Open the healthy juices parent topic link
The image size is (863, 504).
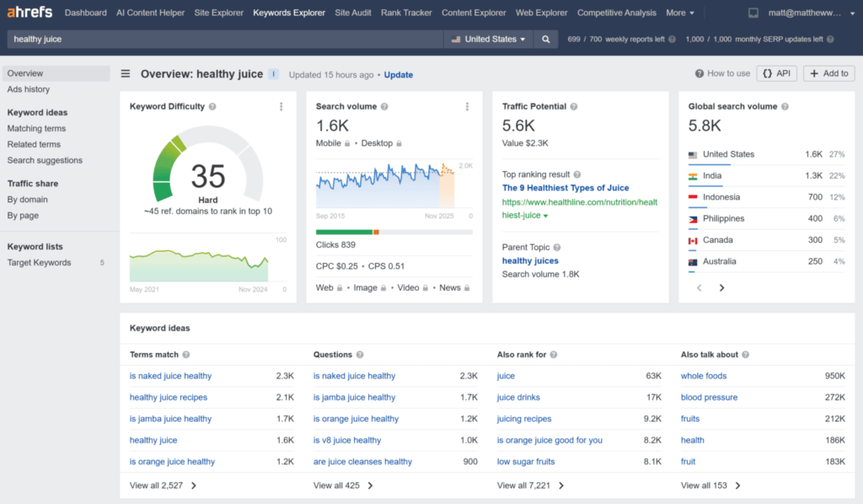530,261
